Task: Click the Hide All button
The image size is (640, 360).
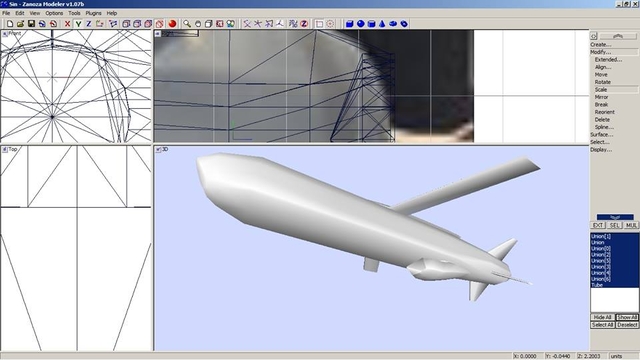Action: pyautogui.click(x=602, y=317)
